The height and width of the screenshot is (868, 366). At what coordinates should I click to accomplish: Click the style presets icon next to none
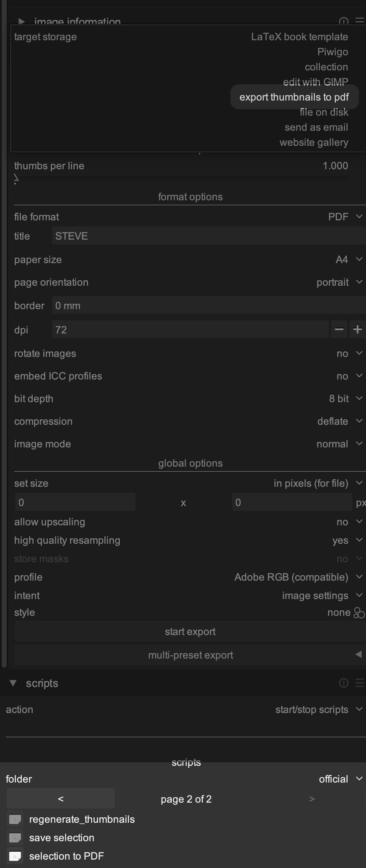(359, 613)
